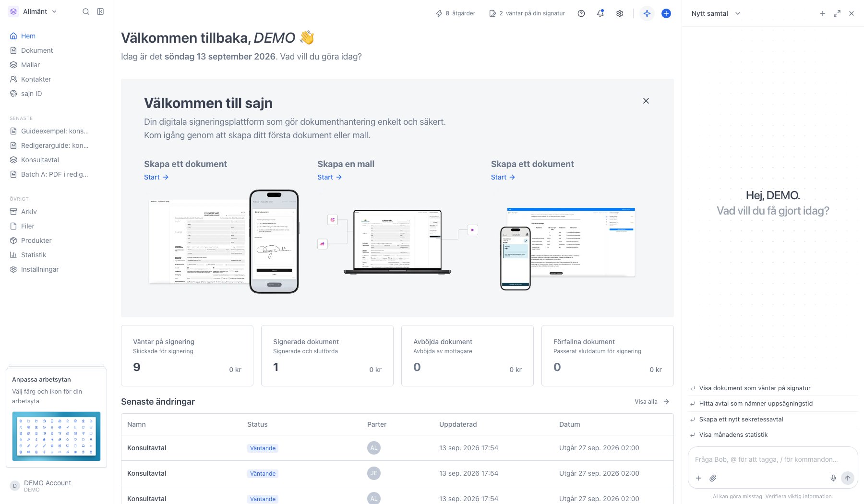Click plus icon in chat input area
This screenshot has height=504, width=864.
698,478
